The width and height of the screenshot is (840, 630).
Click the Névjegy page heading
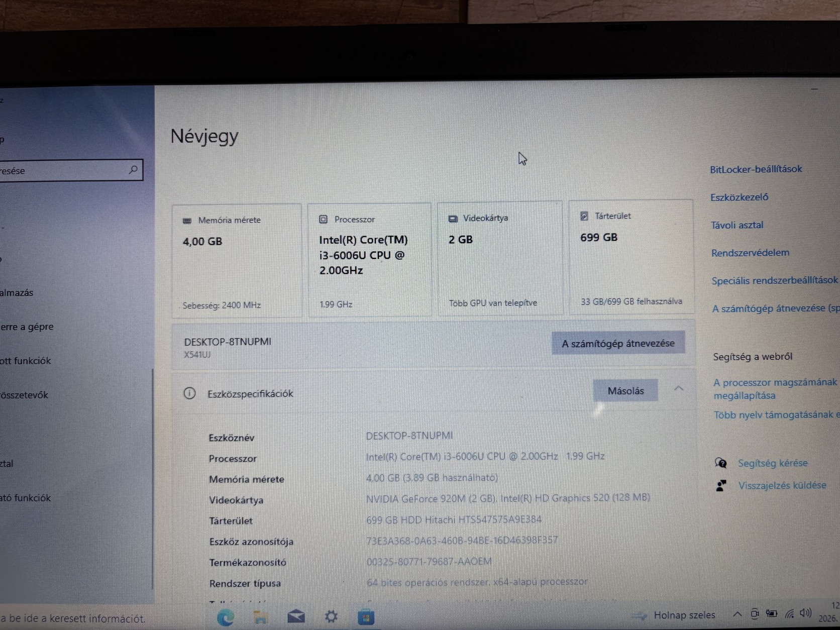pyautogui.click(x=204, y=136)
